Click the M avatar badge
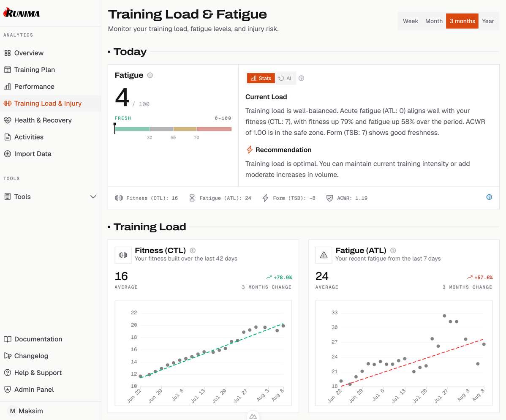Viewport: 506px width, 420px height. coord(13,411)
